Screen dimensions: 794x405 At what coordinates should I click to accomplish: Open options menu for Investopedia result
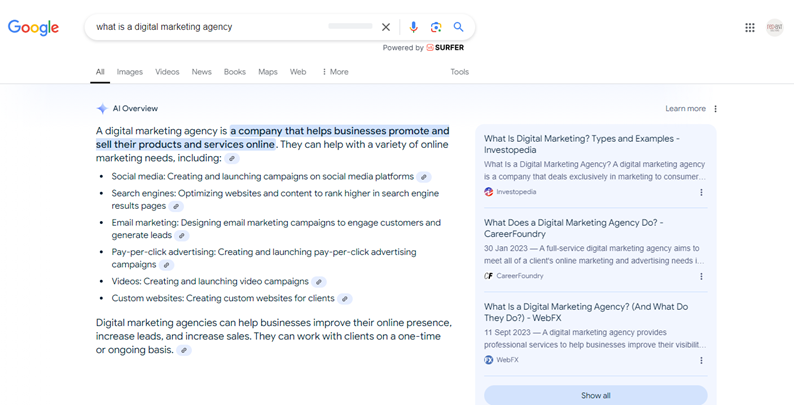click(x=701, y=192)
